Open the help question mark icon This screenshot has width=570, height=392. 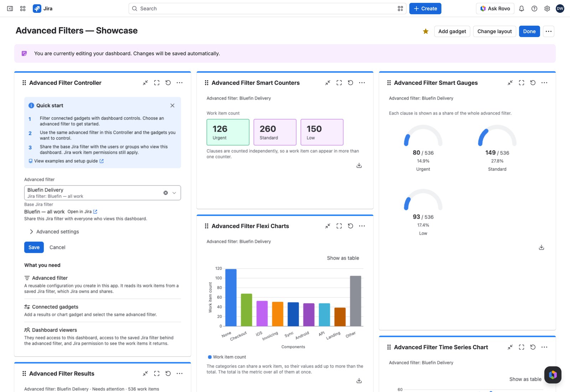coord(534,9)
